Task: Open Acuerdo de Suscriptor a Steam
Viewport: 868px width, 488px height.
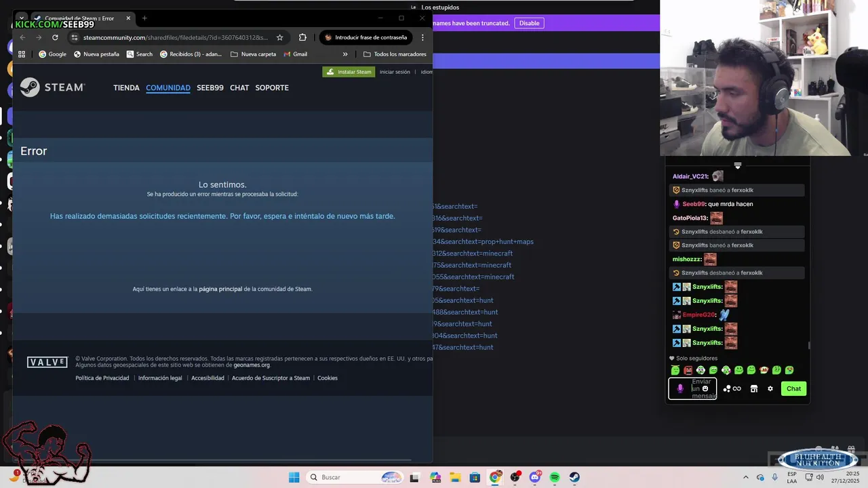Action: tap(271, 378)
